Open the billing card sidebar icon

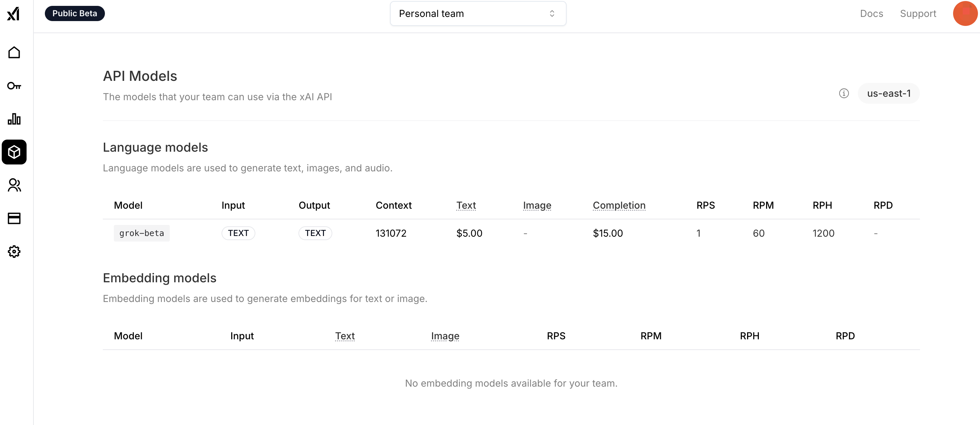14,218
